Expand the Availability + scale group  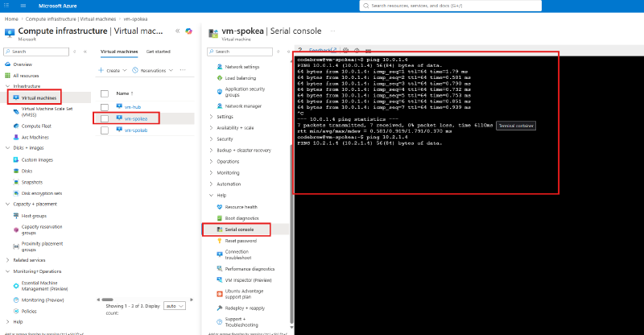[x=212, y=128]
